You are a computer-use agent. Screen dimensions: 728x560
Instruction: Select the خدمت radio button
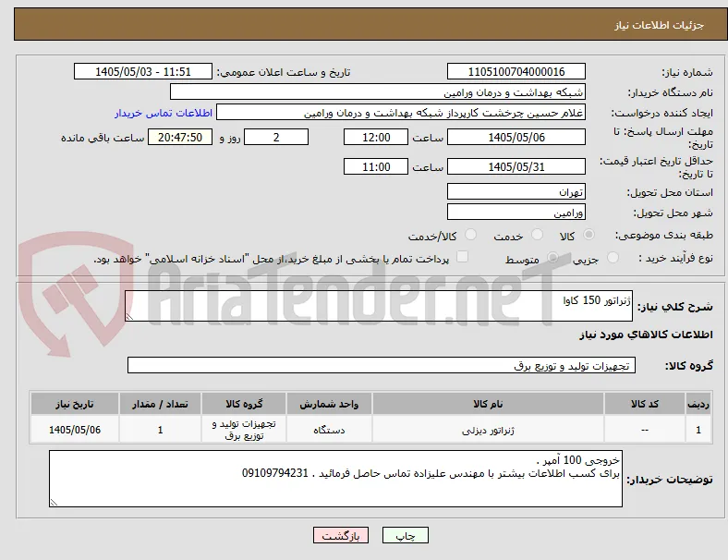pyautogui.click(x=537, y=235)
